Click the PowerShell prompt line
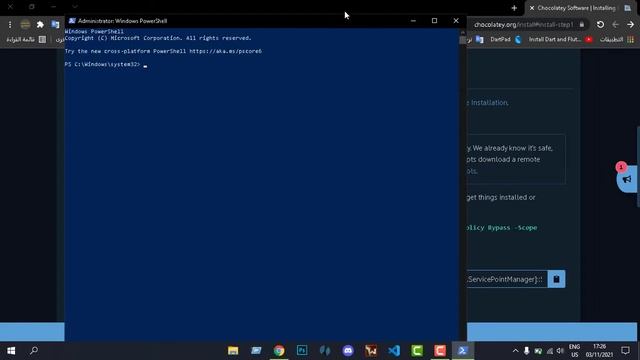640x360 pixels. pos(106,64)
